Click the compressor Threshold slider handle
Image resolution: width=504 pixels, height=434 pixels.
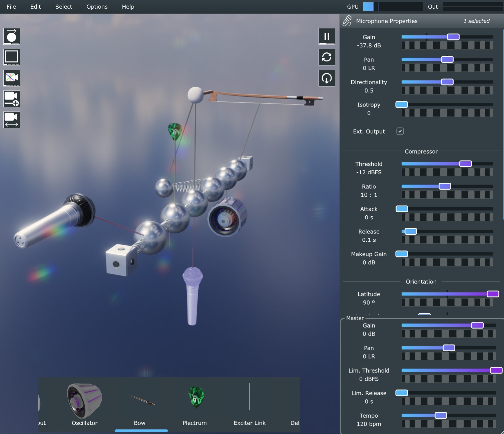465,164
